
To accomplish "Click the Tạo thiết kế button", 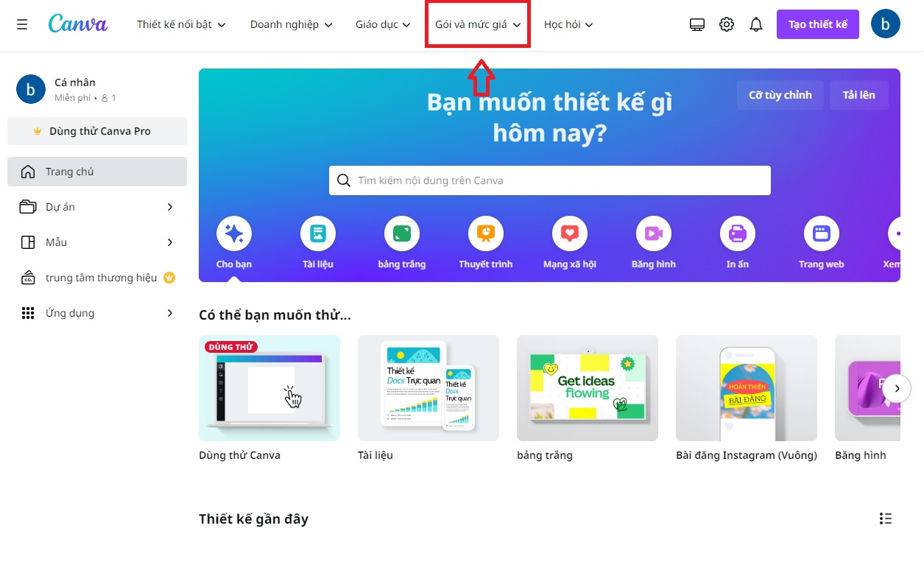I will tap(818, 24).
